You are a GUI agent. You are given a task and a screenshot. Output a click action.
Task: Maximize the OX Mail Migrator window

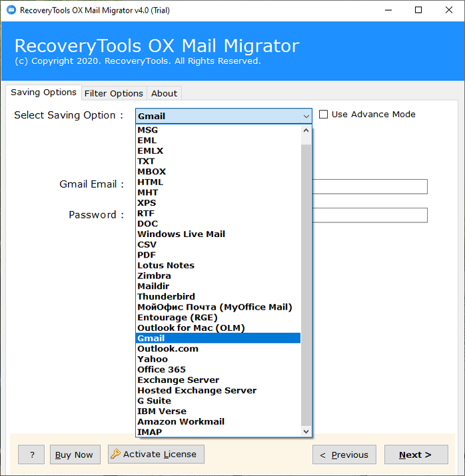(418, 10)
